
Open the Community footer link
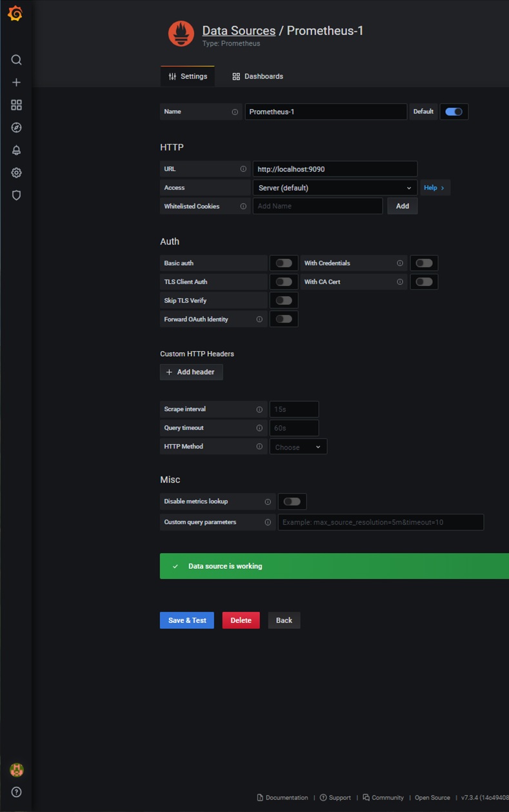[x=383, y=798]
